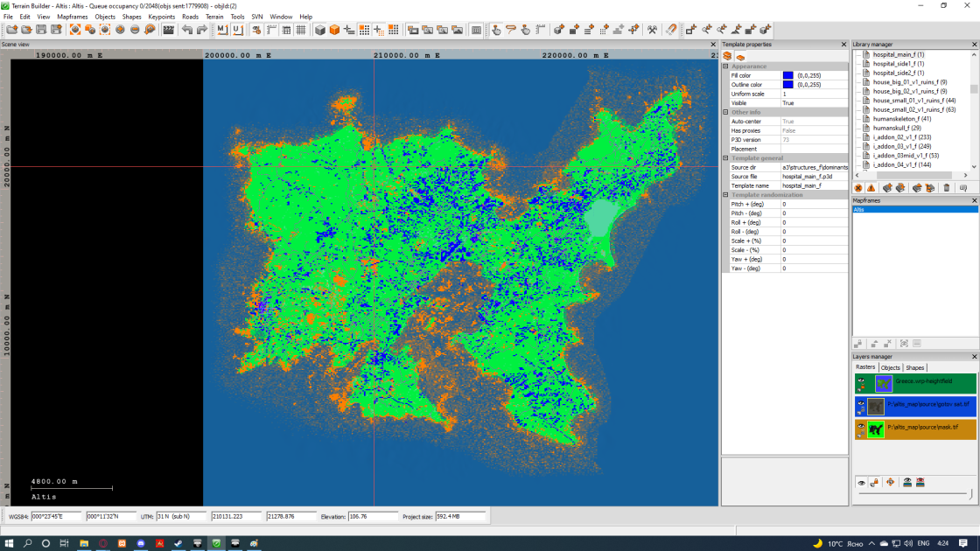Click the zoom out minus toolbar icon
This screenshot has width=980, height=551.
click(135, 30)
